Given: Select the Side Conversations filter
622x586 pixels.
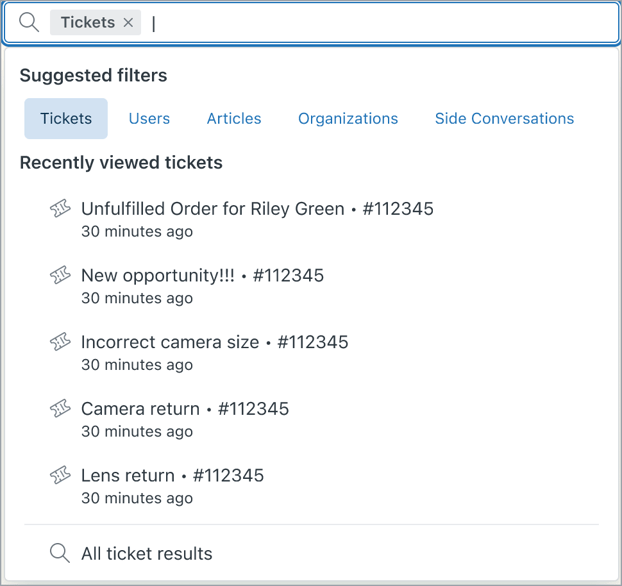Looking at the screenshot, I should pos(504,119).
